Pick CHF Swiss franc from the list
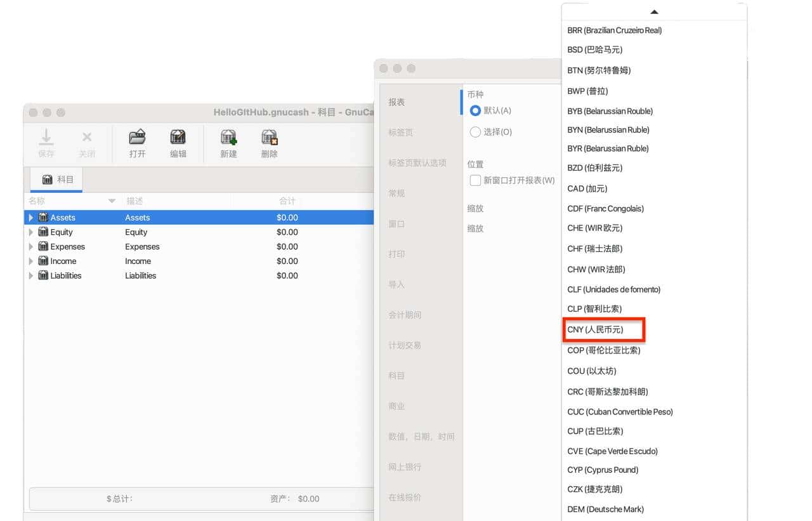The height and width of the screenshot is (521, 812). [x=594, y=249]
